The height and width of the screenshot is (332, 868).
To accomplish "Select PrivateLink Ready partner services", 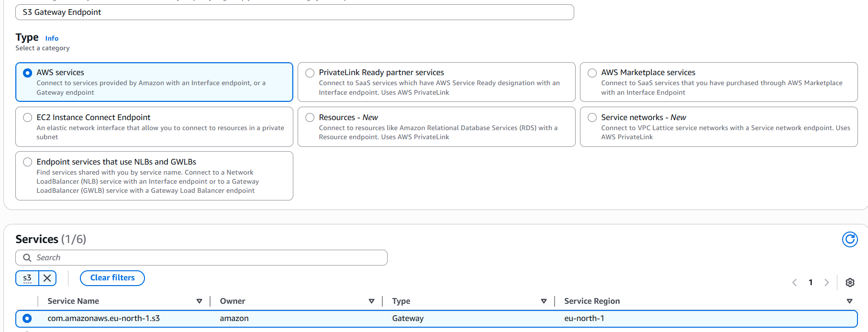I will click(310, 73).
